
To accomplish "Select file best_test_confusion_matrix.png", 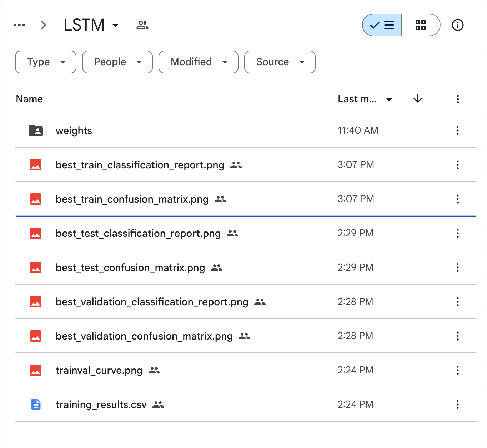I will click(130, 268).
